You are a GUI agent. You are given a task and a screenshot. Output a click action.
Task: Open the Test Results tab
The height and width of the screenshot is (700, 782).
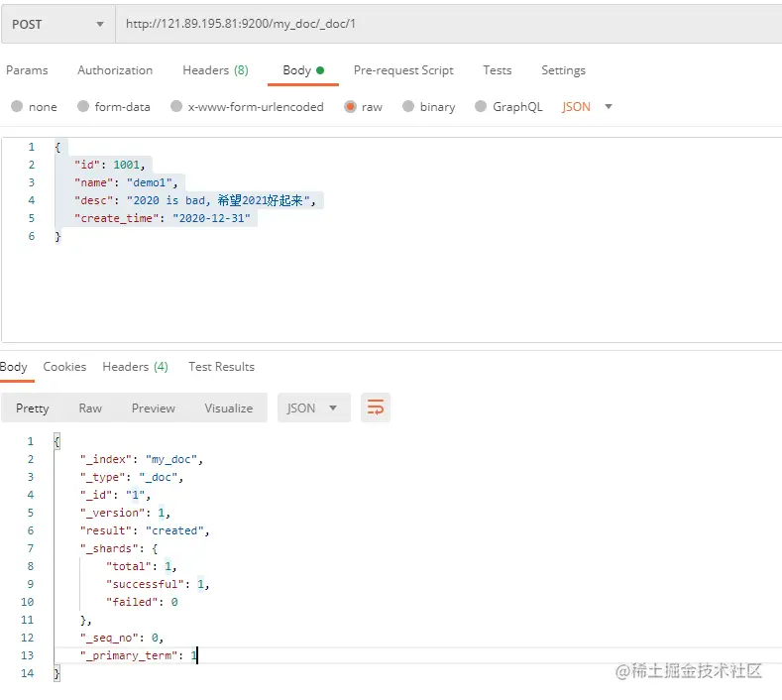221,367
